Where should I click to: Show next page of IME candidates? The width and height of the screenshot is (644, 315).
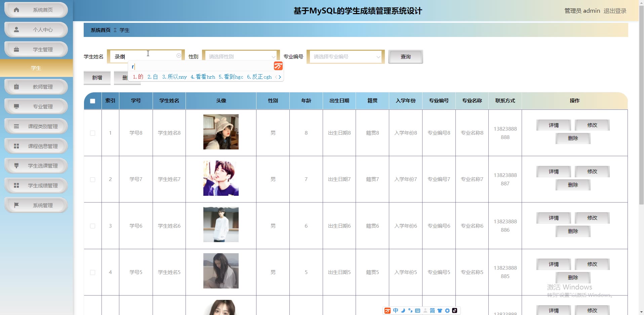coord(280,77)
